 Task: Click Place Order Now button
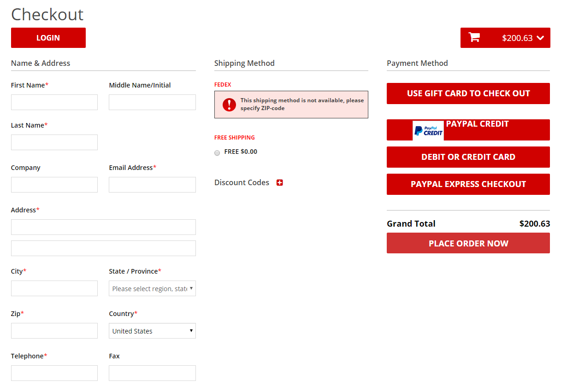(468, 243)
